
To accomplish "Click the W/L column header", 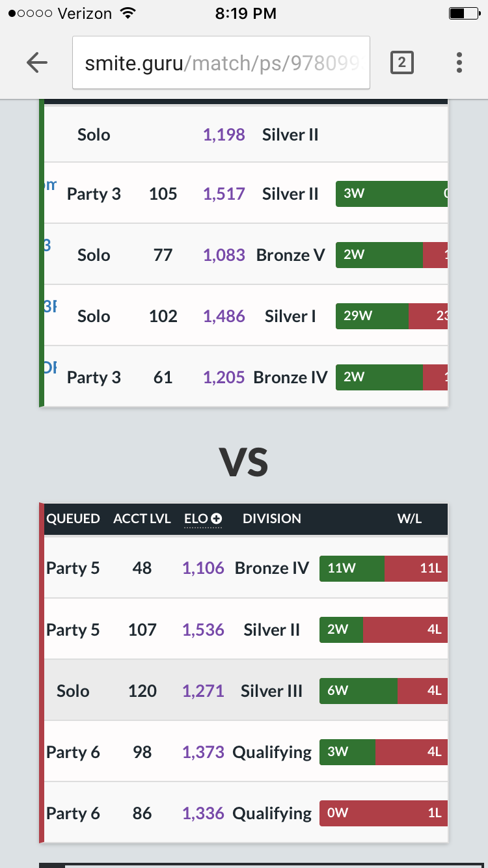I will (x=410, y=519).
